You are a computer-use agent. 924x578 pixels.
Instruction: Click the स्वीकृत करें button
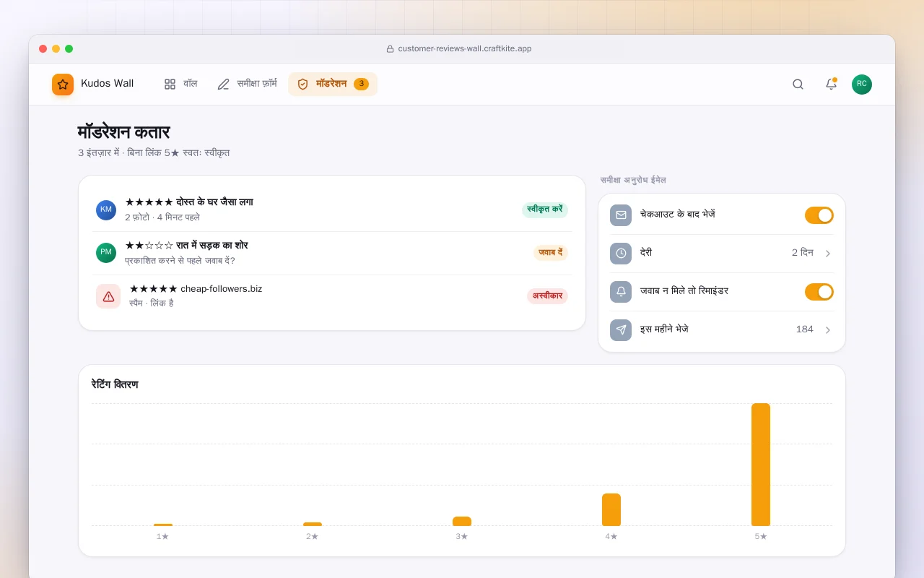coord(545,210)
